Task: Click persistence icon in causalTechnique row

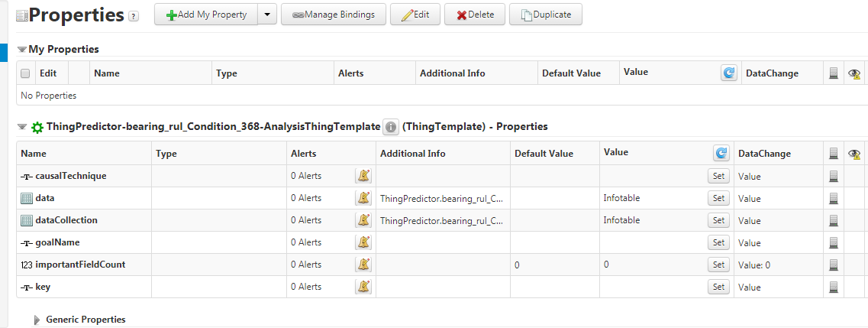Action: tap(834, 176)
